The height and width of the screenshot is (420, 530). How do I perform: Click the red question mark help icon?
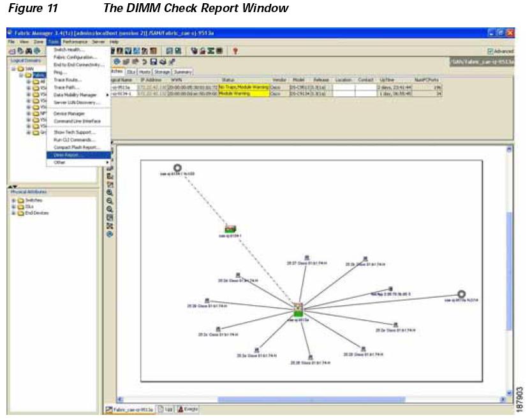point(235,51)
